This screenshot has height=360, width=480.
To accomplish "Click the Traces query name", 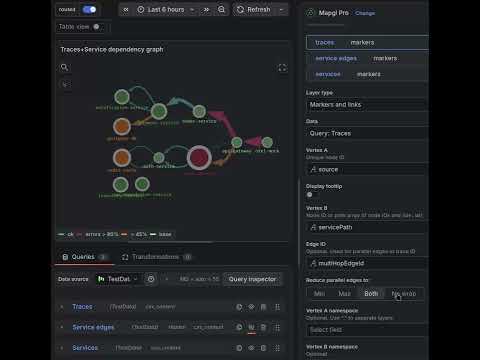I will coord(82,307).
